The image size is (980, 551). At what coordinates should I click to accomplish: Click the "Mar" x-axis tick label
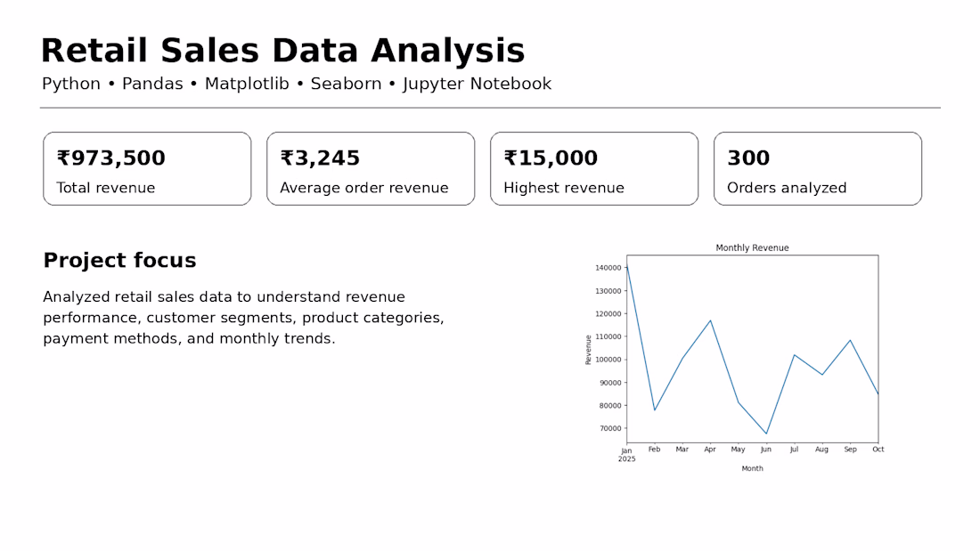(x=682, y=450)
